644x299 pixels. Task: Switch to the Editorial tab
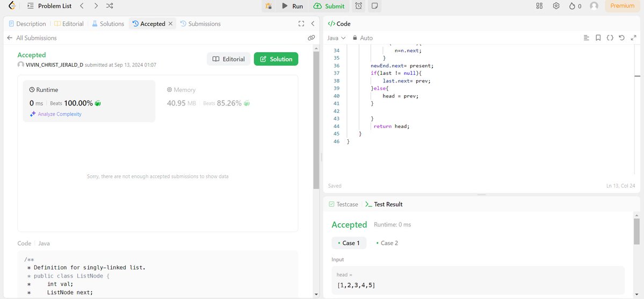click(69, 24)
